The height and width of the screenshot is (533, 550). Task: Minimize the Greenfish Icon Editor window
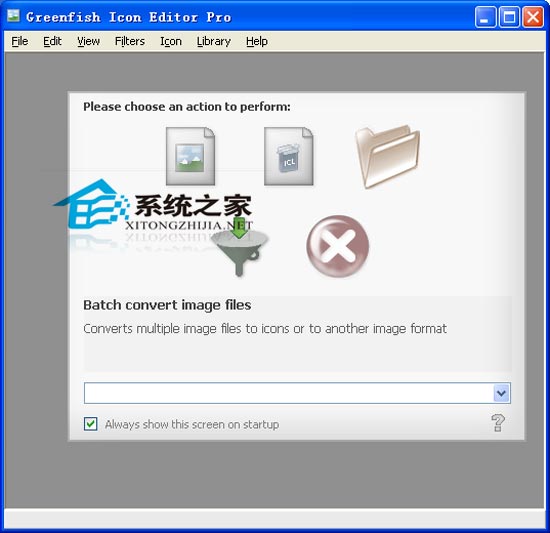pos(485,16)
